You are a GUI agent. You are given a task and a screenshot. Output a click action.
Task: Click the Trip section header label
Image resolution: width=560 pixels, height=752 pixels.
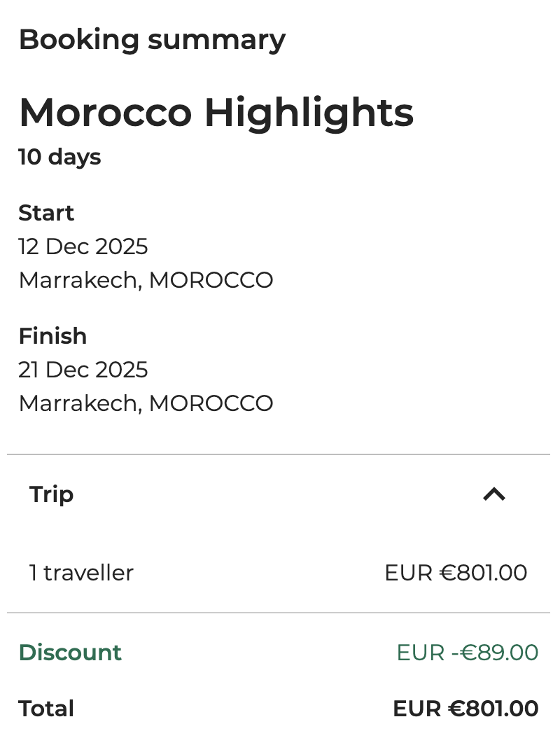[x=51, y=494]
